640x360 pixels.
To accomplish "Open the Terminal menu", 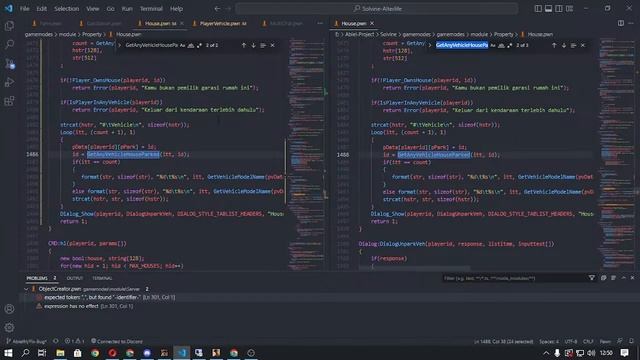I will (151, 9).
